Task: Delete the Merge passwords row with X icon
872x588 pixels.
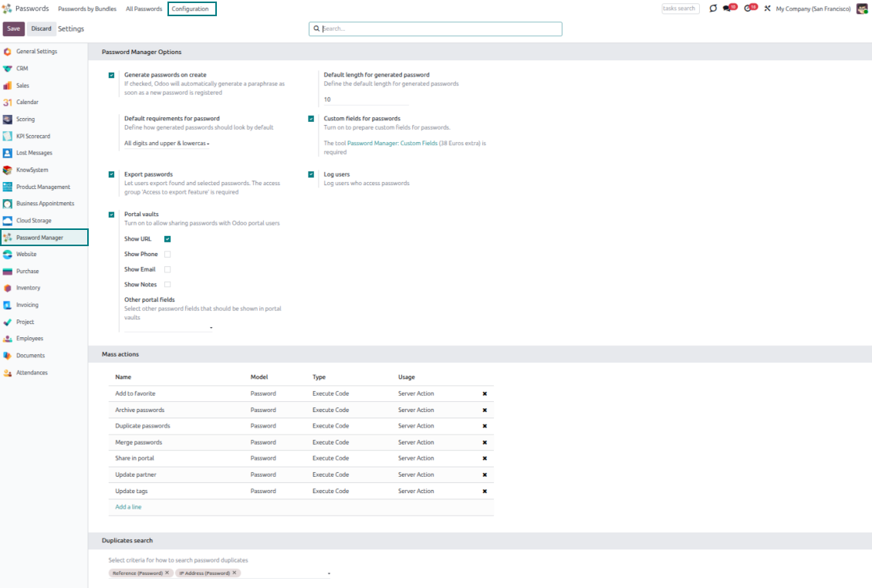Action: (485, 442)
